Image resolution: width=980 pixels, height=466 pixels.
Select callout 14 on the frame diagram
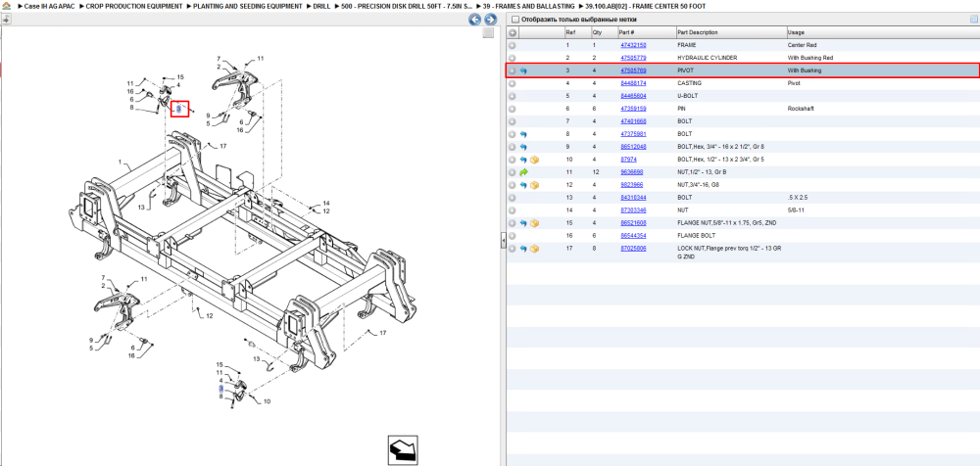tap(326, 204)
